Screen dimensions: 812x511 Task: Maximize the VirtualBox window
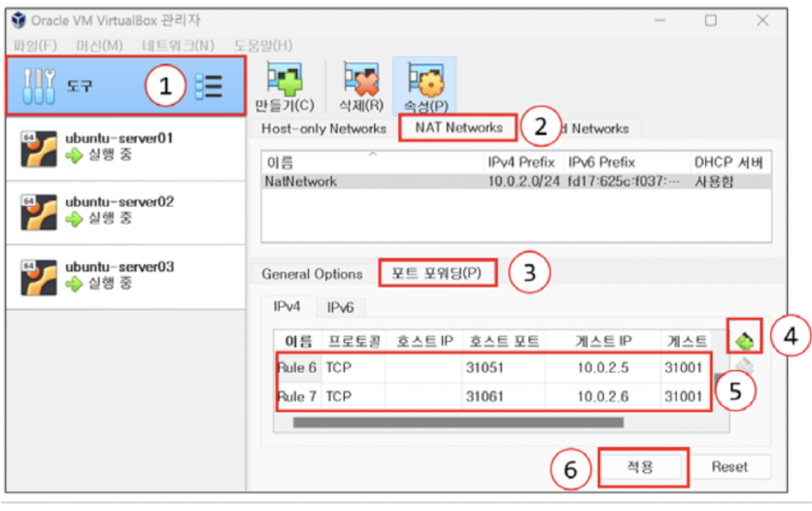[x=711, y=20]
